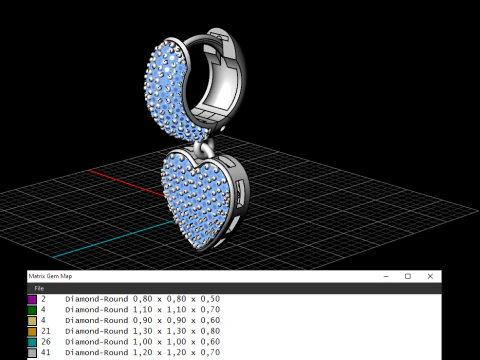Select row Diamond-Round 1,20 x 1,20 x 0,70
Image resolution: width=480 pixels, height=360 pixels.
[234, 352]
